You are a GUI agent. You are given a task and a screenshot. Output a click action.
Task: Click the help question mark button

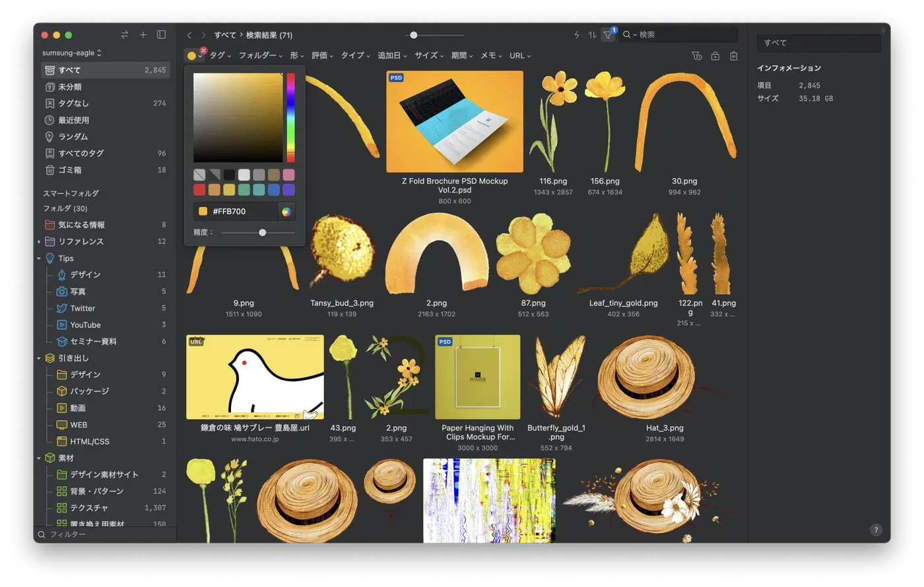876,530
